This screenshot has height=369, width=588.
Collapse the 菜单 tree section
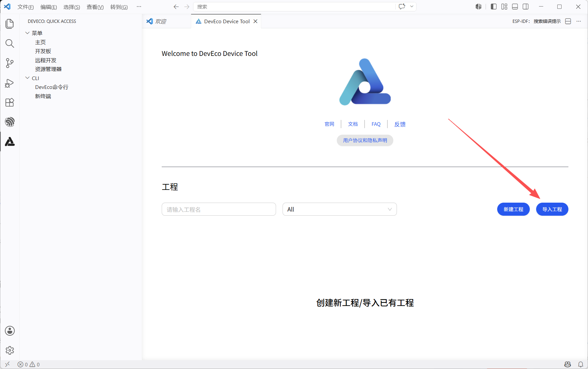click(x=27, y=33)
